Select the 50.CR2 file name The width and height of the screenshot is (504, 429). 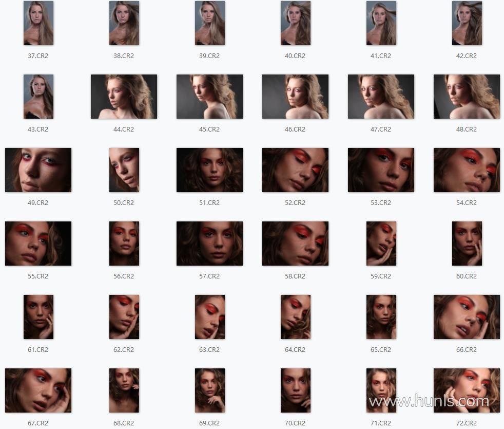click(x=124, y=203)
